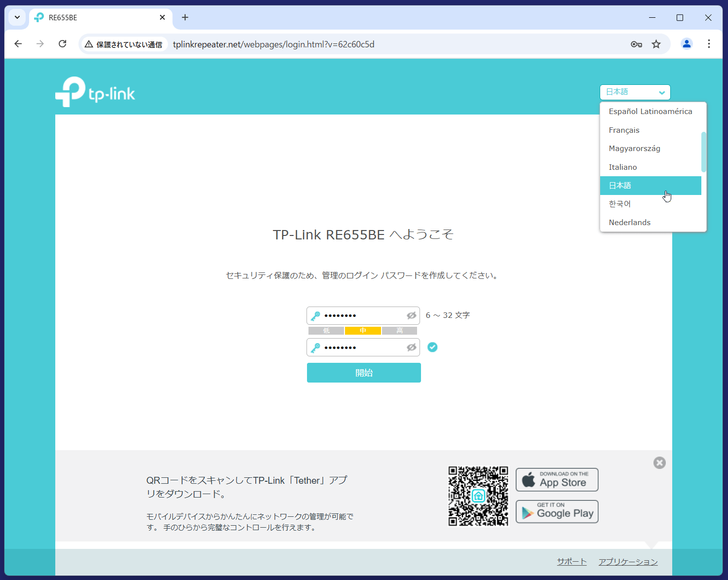Click the Tether QR code
This screenshot has height=580, width=728.
[478, 496]
